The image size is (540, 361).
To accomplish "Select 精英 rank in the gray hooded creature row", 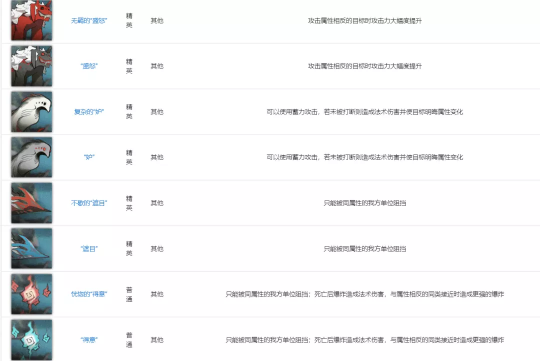I will (129, 157).
